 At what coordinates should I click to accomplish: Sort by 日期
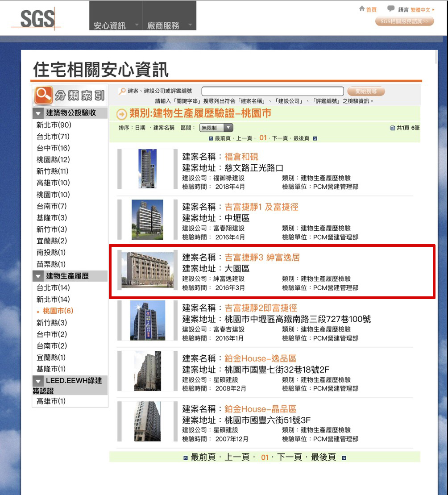[140, 128]
